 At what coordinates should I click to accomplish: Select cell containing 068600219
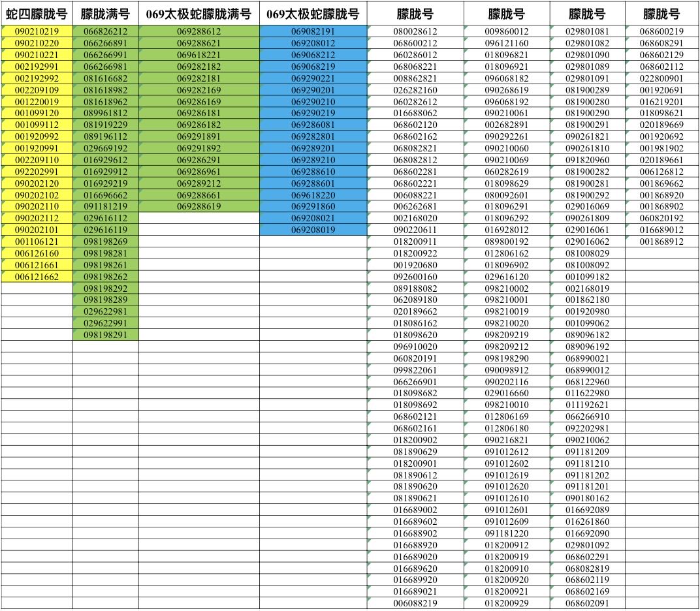pyautogui.click(x=661, y=31)
